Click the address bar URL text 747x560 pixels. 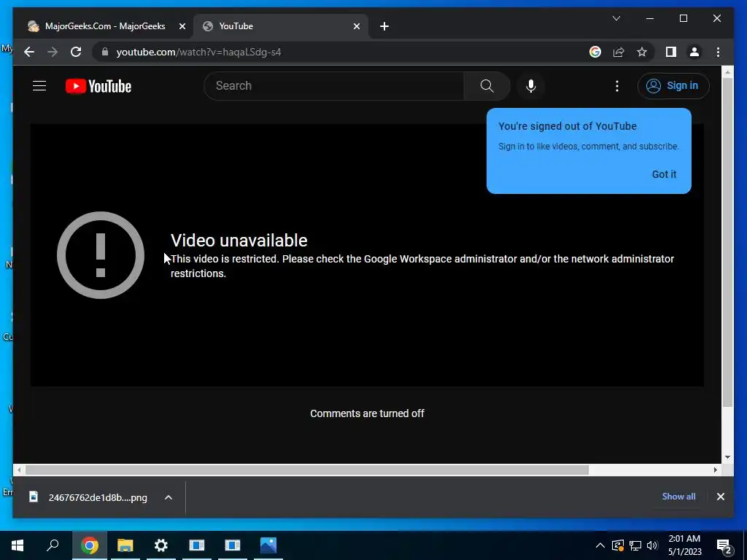[198, 52]
